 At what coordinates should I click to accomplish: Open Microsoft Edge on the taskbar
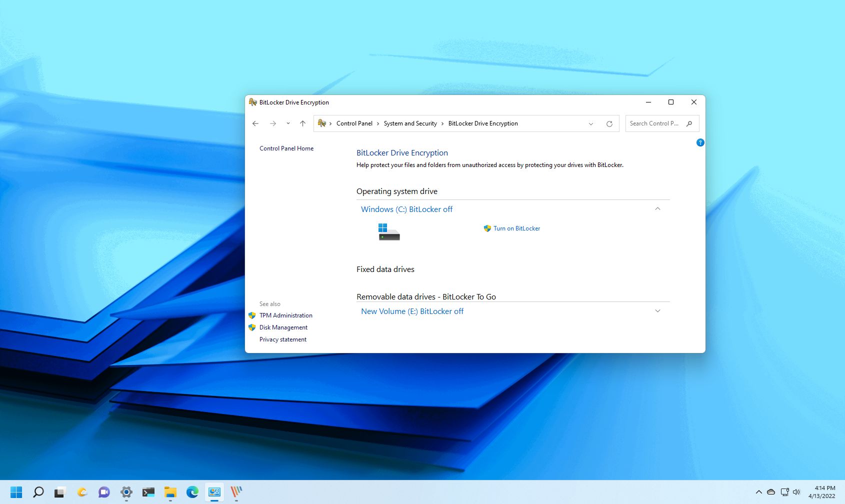(x=192, y=492)
